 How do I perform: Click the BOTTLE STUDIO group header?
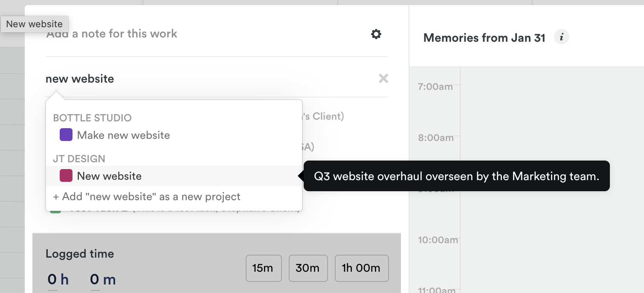92,118
